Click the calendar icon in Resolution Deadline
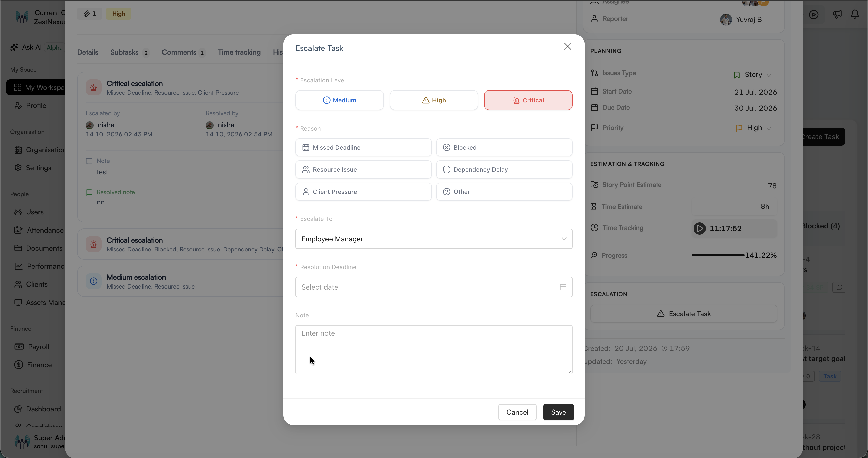This screenshot has width=868, height=458. (x=563, y=287)
